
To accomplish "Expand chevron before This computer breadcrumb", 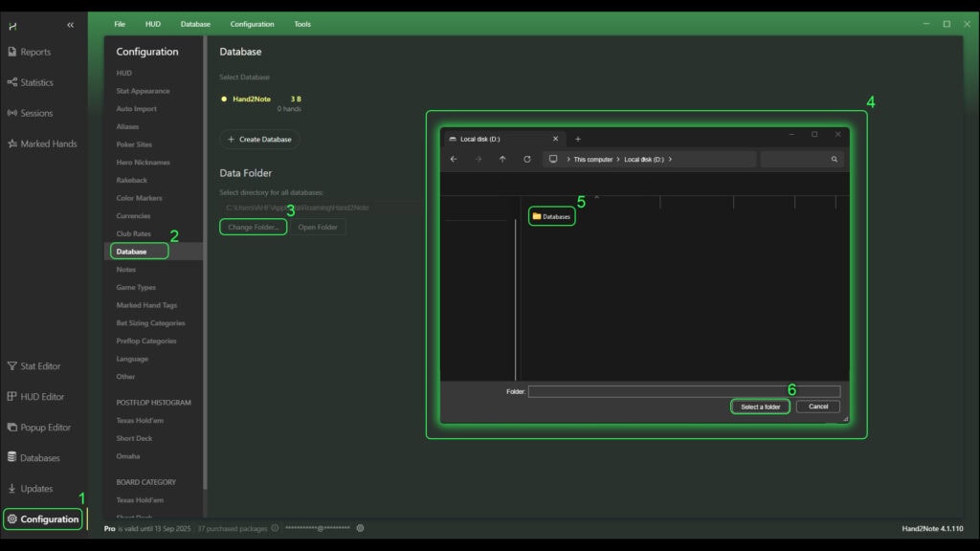I will 568,160.
